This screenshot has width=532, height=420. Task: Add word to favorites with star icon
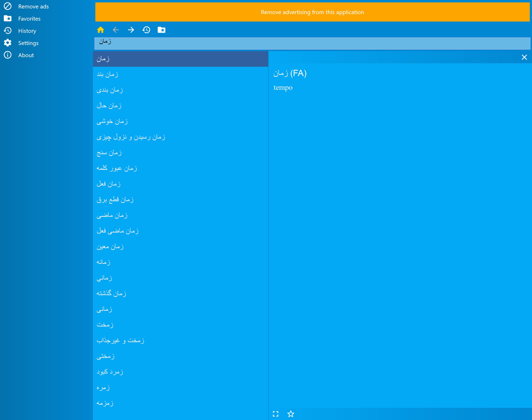click(291, 414)
